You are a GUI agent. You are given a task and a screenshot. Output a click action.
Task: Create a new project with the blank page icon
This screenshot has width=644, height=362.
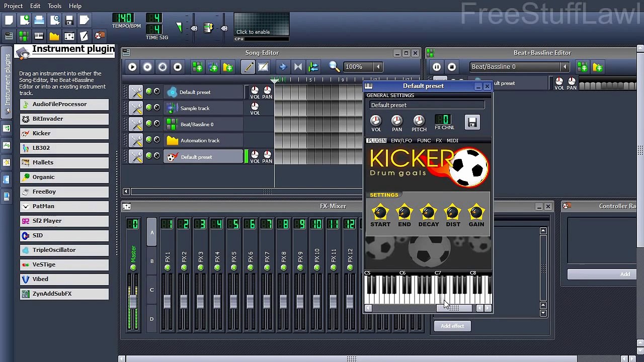(x=9, y=20)
